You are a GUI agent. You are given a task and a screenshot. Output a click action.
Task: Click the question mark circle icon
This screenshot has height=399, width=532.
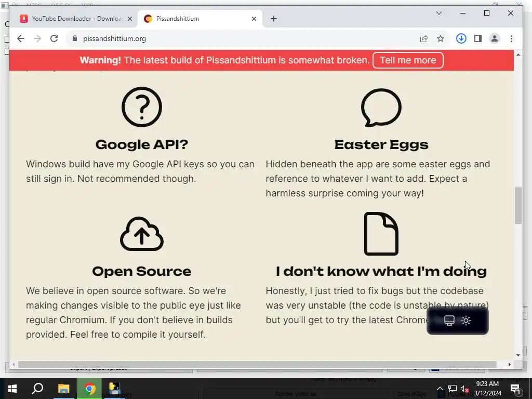point(142,107)
